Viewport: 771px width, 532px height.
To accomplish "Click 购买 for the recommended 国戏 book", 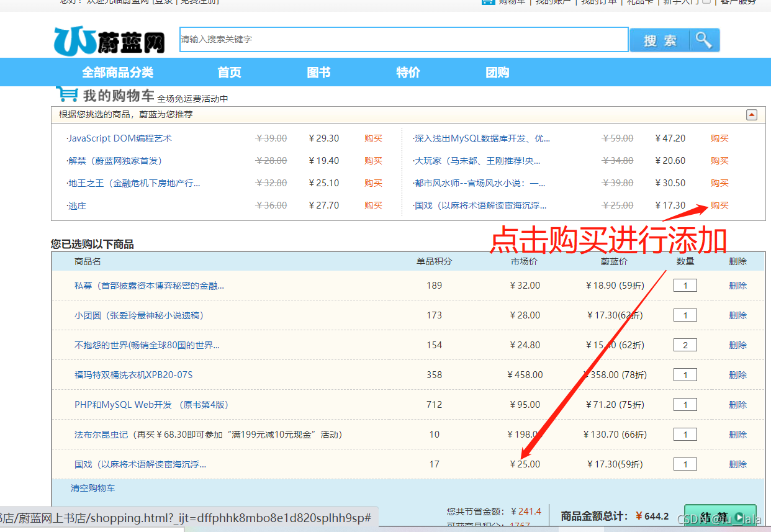I will coord(719,205).
